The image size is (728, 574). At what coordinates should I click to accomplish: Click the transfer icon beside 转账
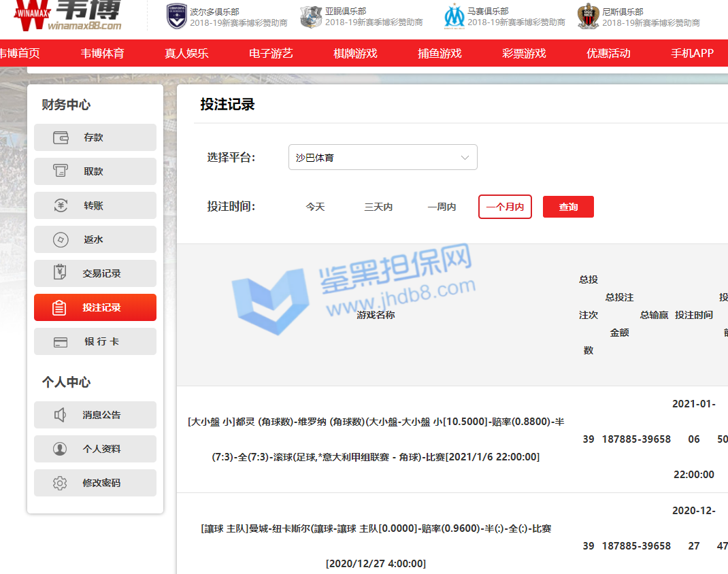[x=61, y=205]
